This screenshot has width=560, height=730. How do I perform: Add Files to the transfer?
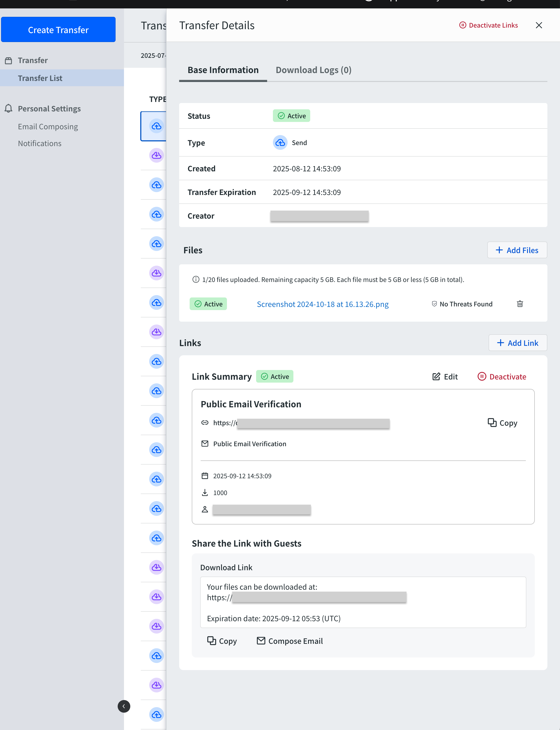[x=517, y=250]
